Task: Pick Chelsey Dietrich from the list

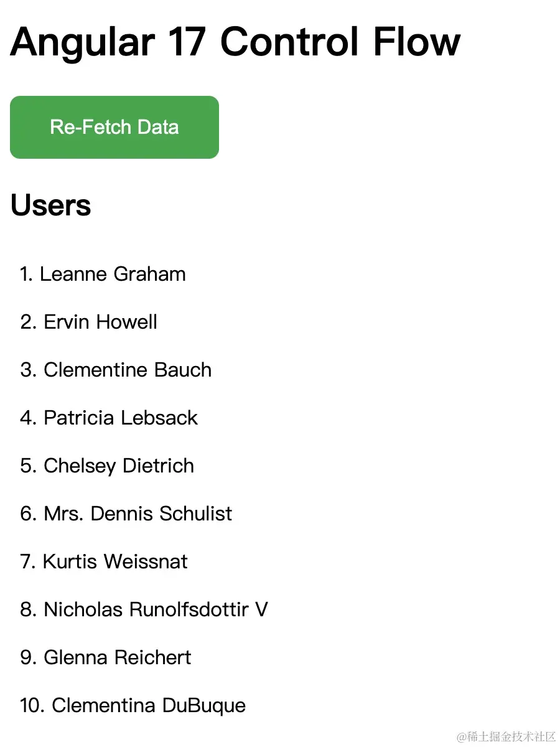Action: pos(118,466)
